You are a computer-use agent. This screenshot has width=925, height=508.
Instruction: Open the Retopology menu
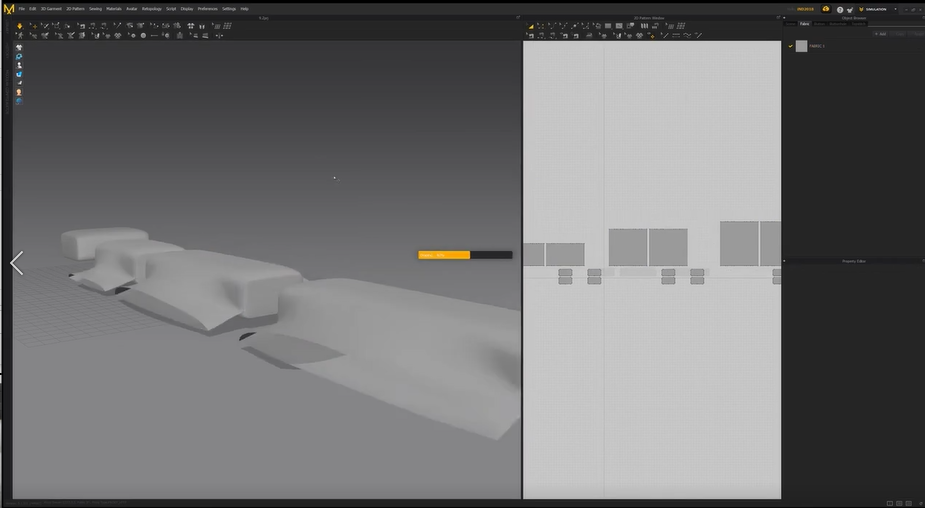pos(152,9)
